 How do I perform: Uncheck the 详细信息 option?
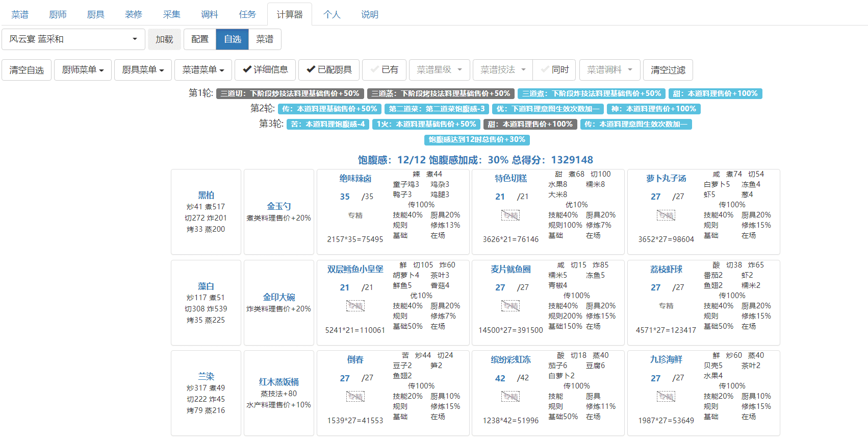tap(265, 70)
